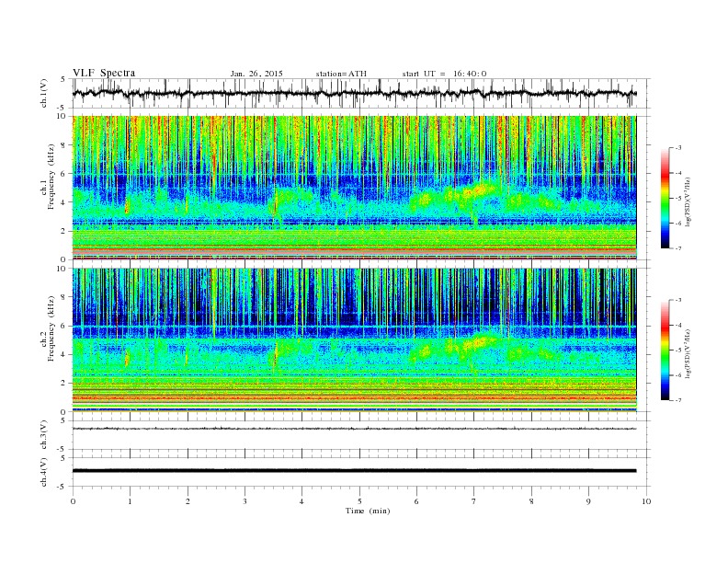Click time axis tick label "8"
The width and height of the screenshot is (728, 563).
(531, 501)
